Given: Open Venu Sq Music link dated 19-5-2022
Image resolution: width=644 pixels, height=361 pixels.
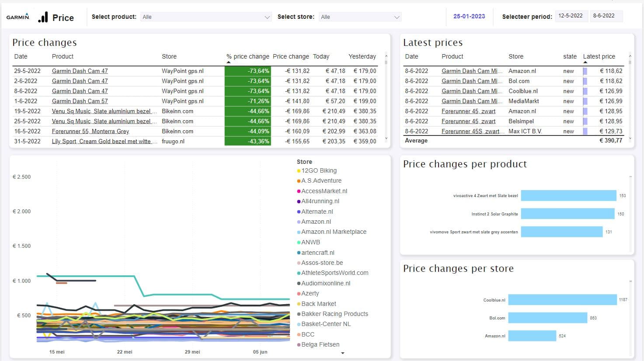Looking at the screenshot, I should [104, 111].
